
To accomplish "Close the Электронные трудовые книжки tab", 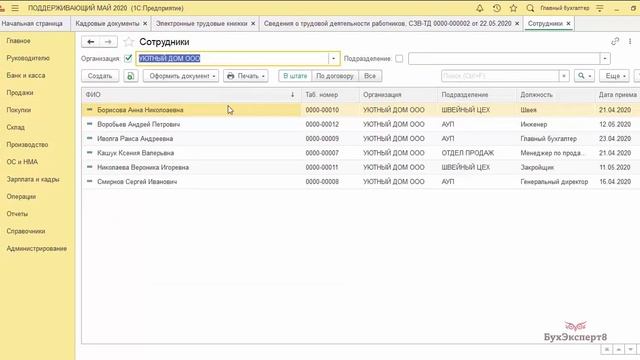I will (x=253, y=24).
